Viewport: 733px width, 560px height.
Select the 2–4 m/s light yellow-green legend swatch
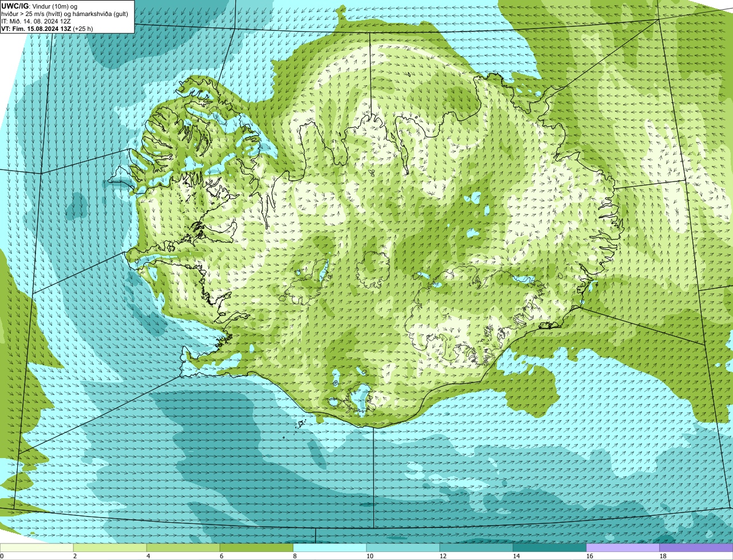coord(110,547)
